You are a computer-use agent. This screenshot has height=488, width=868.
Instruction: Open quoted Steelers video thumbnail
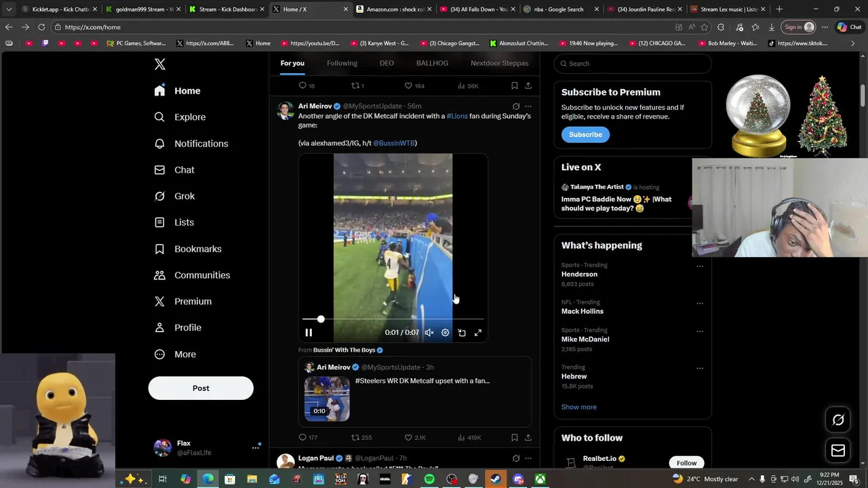327,399
